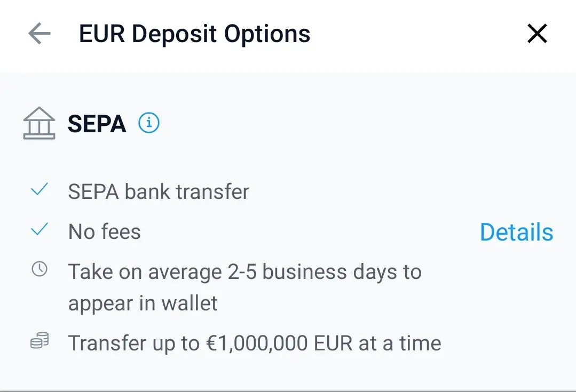Click the word 'Options' in the header
This screenshot has height=392, width=576.
click(267, 35)
